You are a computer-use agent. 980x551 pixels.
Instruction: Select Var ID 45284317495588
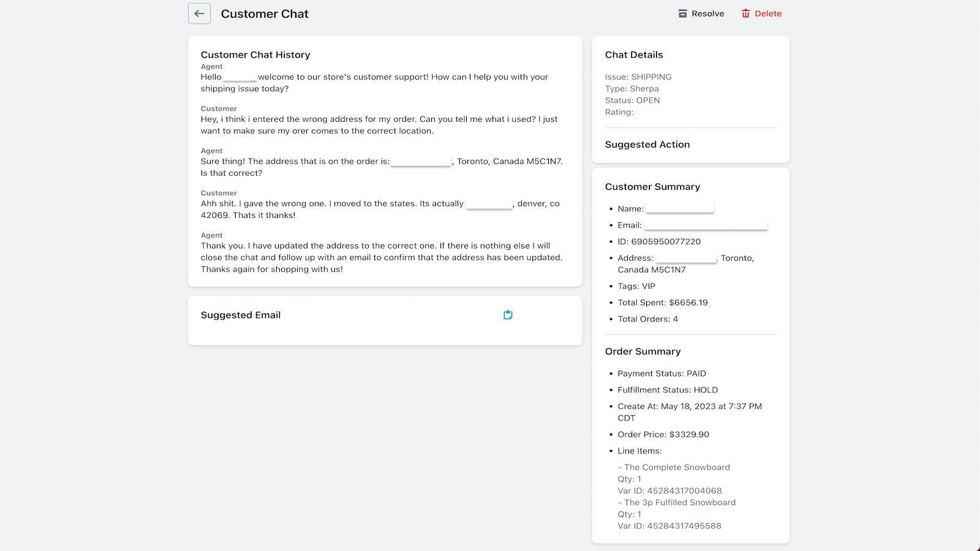669,525
